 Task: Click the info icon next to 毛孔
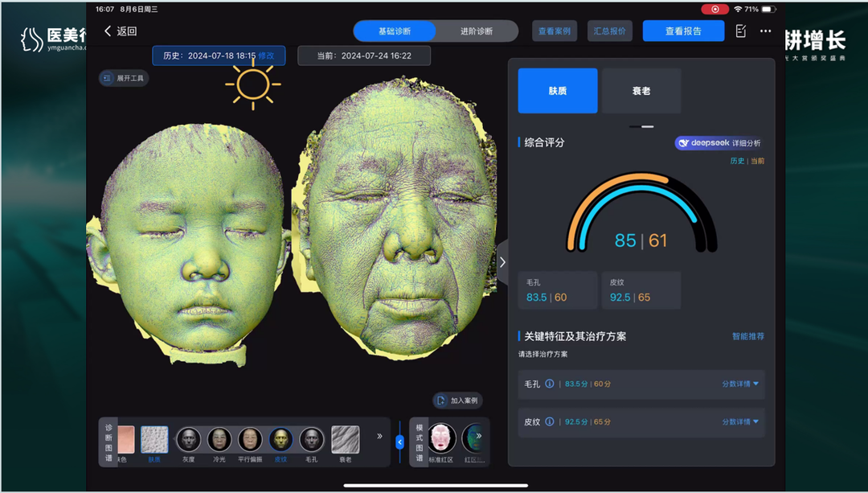[x=550, y=384]
